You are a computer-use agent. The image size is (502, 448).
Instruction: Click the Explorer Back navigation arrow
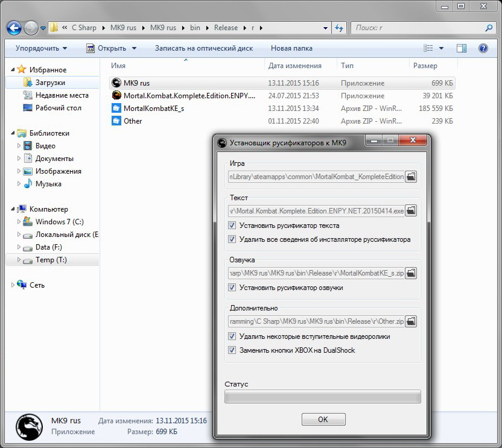[14, 28]
